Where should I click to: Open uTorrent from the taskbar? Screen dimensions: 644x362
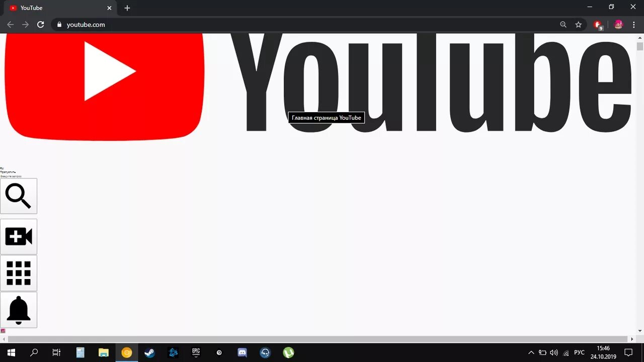[288, 352]
